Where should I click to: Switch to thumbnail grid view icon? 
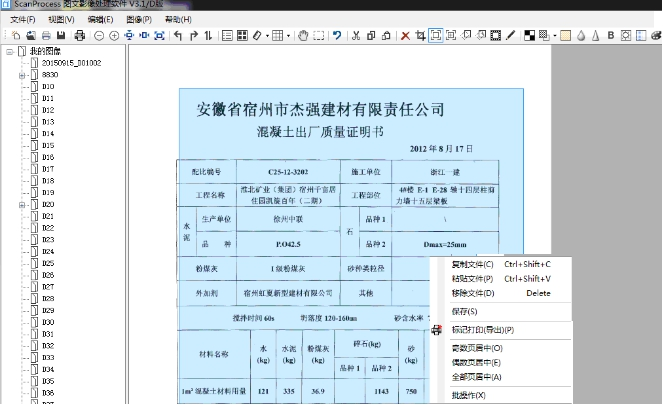click(242, 36)
